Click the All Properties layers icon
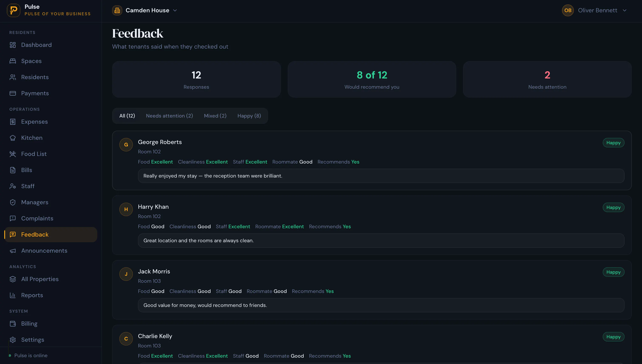 (x=13, y=279)
